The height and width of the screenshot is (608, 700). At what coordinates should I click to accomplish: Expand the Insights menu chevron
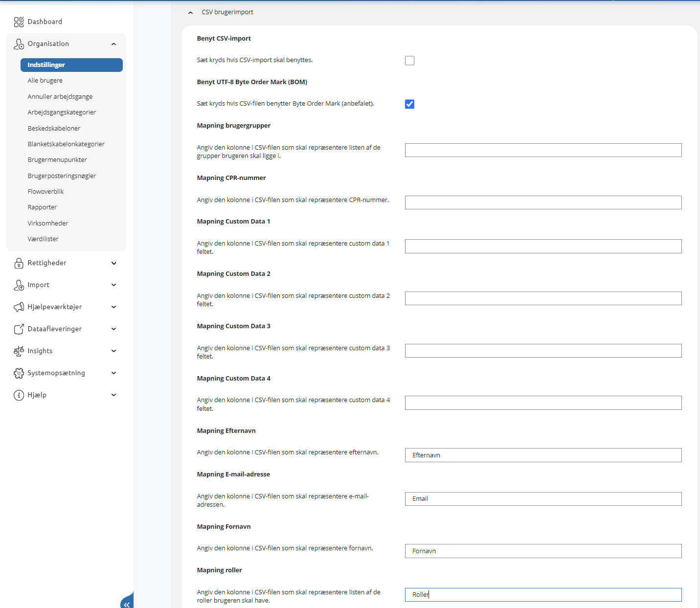tap(113, 351)
